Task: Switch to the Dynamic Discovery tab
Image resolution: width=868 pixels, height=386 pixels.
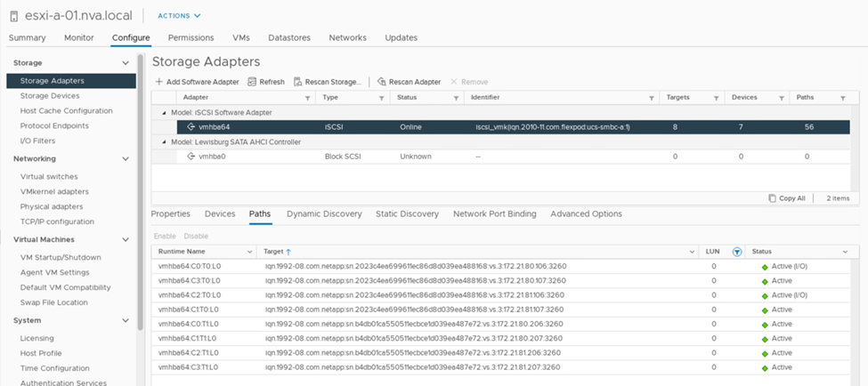Action: coord(324,214)
